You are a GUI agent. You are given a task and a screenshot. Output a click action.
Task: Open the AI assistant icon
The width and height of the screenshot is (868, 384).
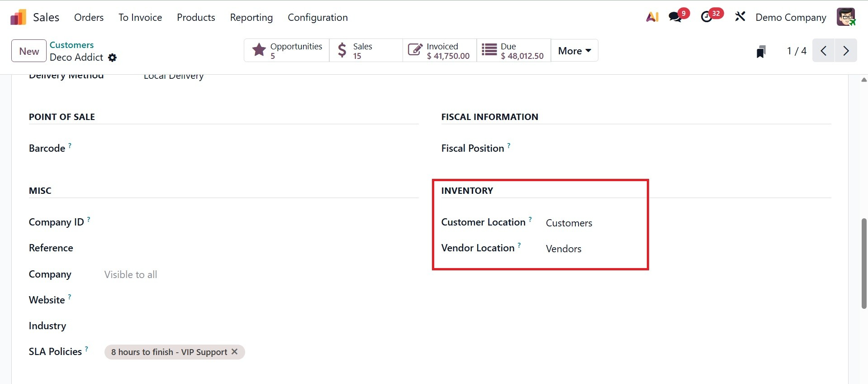pyautogui.click(x=652, y=17)
